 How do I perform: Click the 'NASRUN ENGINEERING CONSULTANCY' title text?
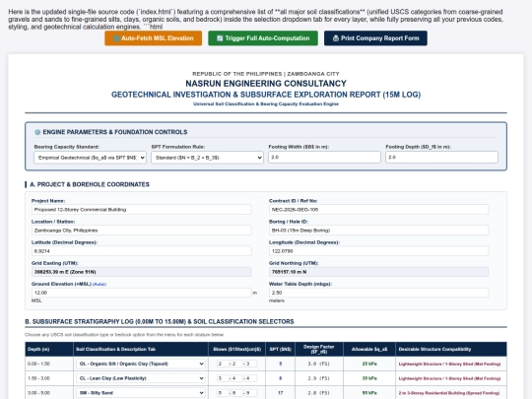tap(266, 84)
